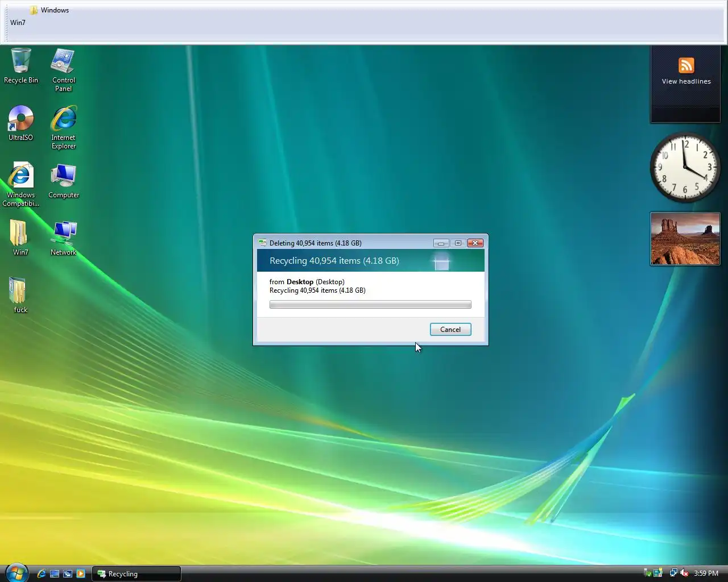Viewport: 728px width, 582px height.
Task: Click the from Desktop (Desktop) text
Action: (x=307, y=282)
